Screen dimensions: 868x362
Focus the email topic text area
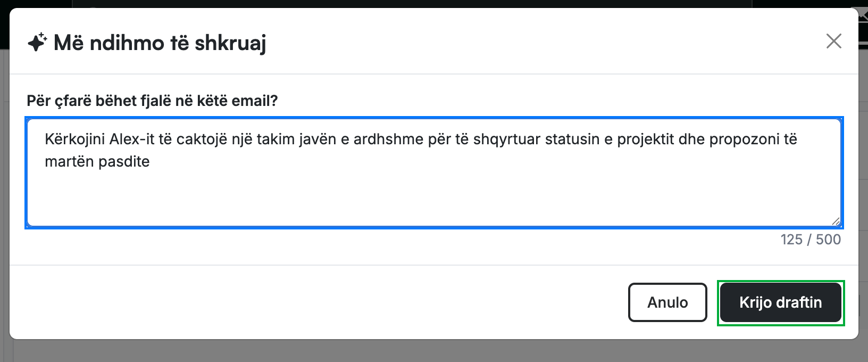[x=434, y=172]
